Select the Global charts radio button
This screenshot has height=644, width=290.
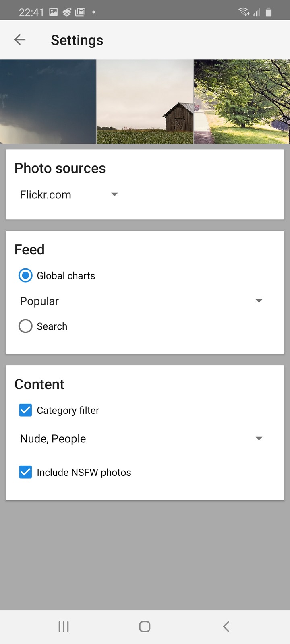tap(25, 276)
